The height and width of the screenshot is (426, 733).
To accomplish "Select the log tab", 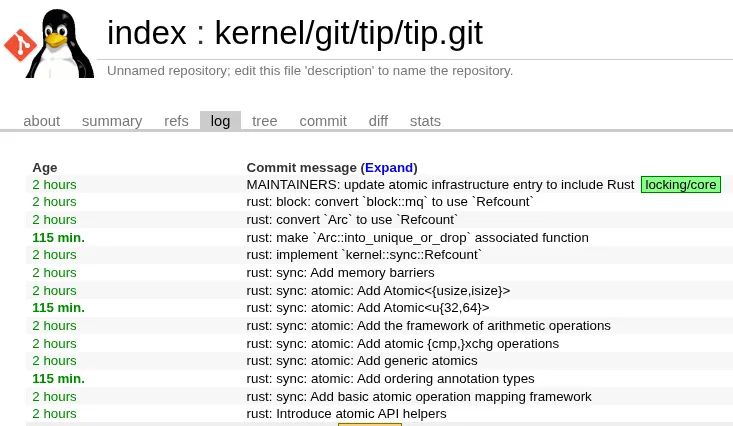I will (220, 121).
